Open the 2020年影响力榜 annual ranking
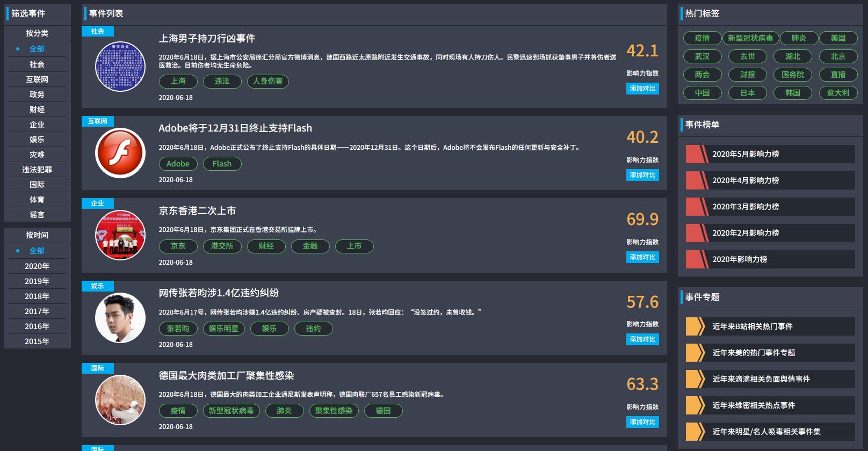The height and width of the screenshot is (451, 868). [770, 259]
